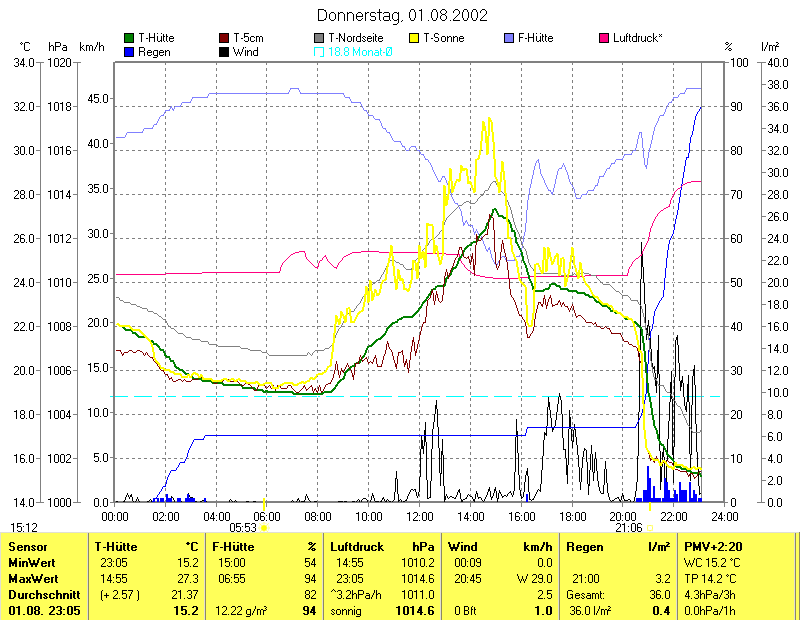Select the F-Hütte legend color box

click(x=509, y=38)
